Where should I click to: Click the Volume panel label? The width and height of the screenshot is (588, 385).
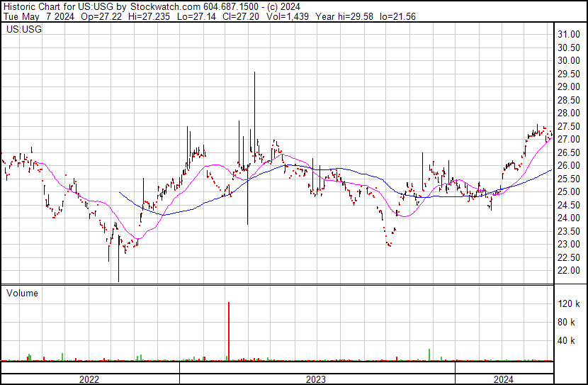[x=22, y=293]
